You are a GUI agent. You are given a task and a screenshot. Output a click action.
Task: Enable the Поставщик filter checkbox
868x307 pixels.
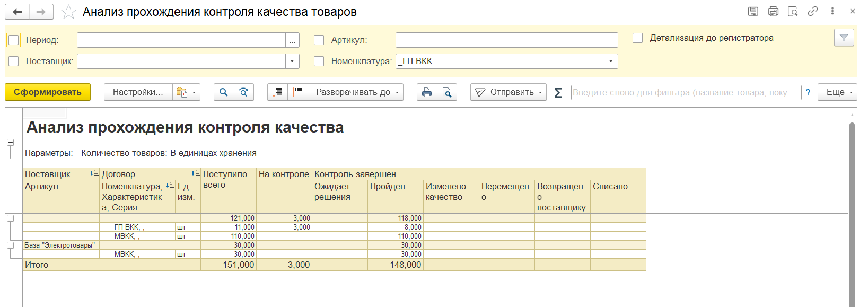[14, 61]
